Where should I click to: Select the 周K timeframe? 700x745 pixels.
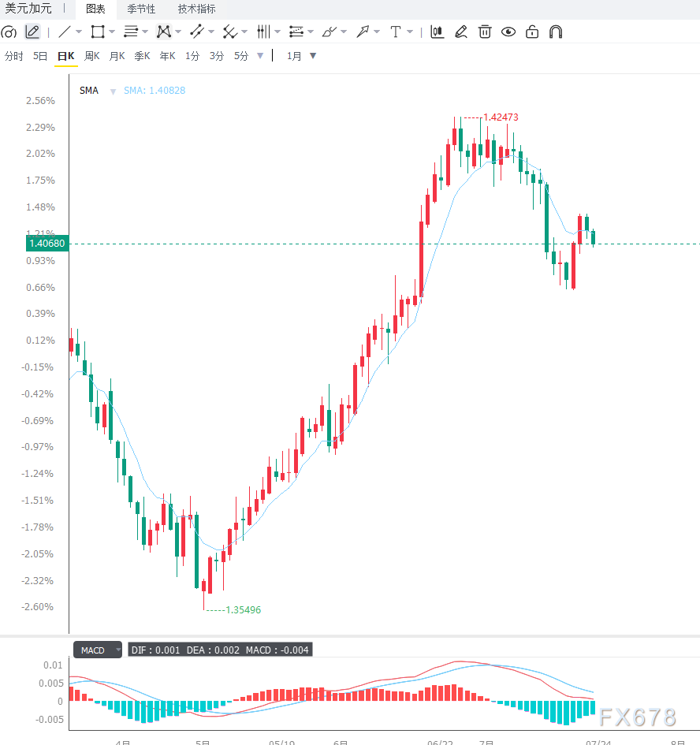pyautogui.click(x=91, y=56)
